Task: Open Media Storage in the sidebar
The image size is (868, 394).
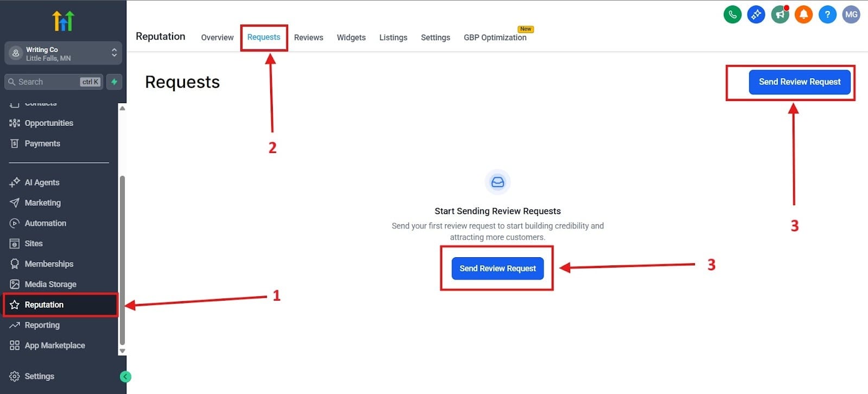Action: click(x=50, y=284)
